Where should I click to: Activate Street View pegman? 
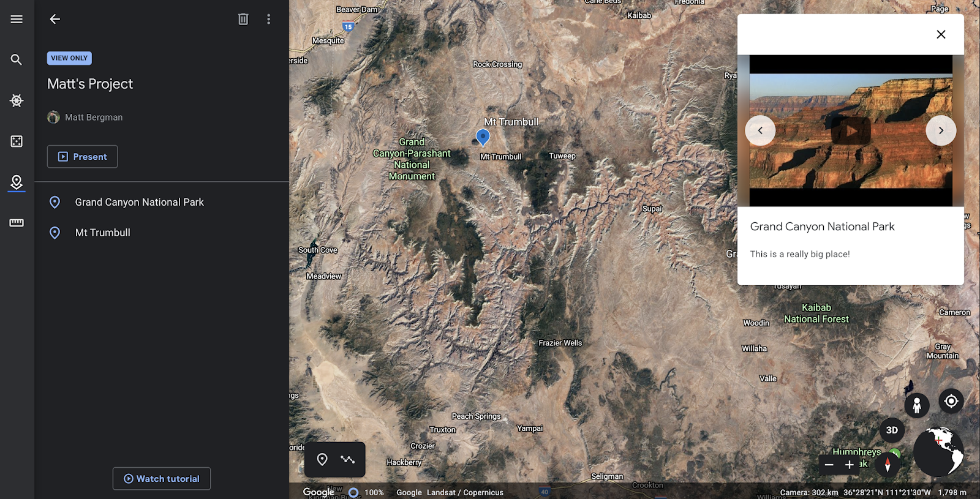917,405
